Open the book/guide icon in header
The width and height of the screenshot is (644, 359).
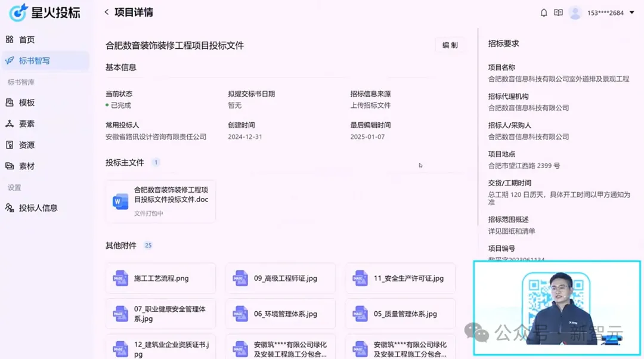(x=558, y=13)
